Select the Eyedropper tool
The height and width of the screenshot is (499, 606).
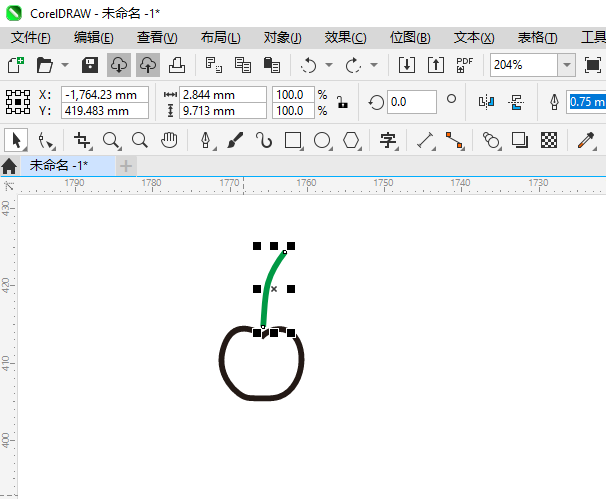click(x=586, y=140)
